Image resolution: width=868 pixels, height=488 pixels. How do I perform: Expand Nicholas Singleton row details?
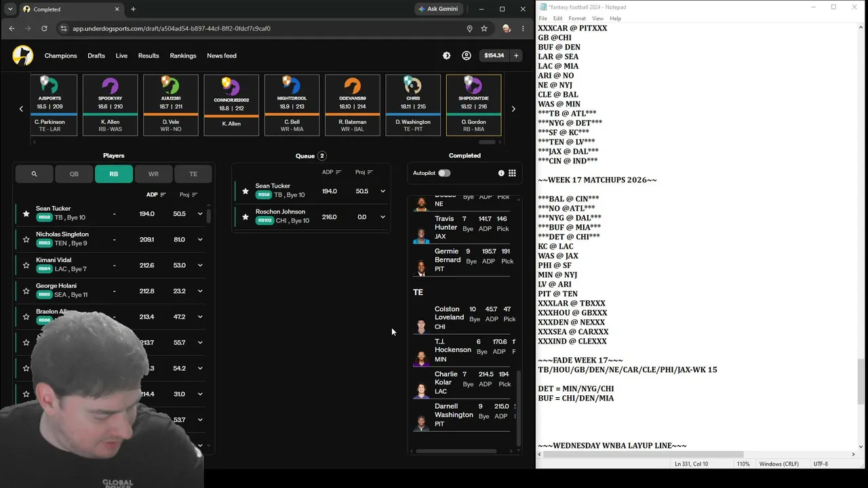pyautogui.click(x=200, y=239)
